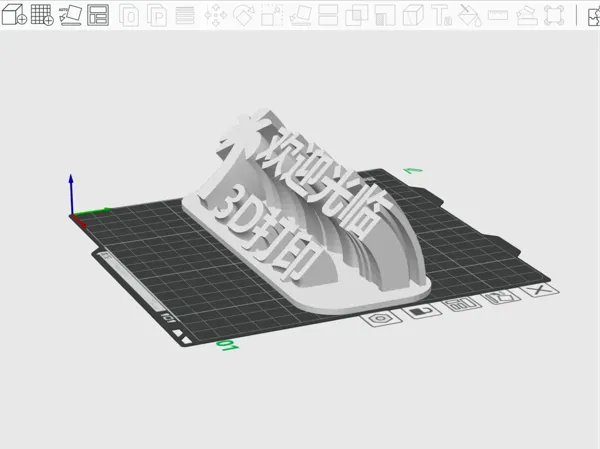Select the Support painting tool

click(x=385, y=15)
